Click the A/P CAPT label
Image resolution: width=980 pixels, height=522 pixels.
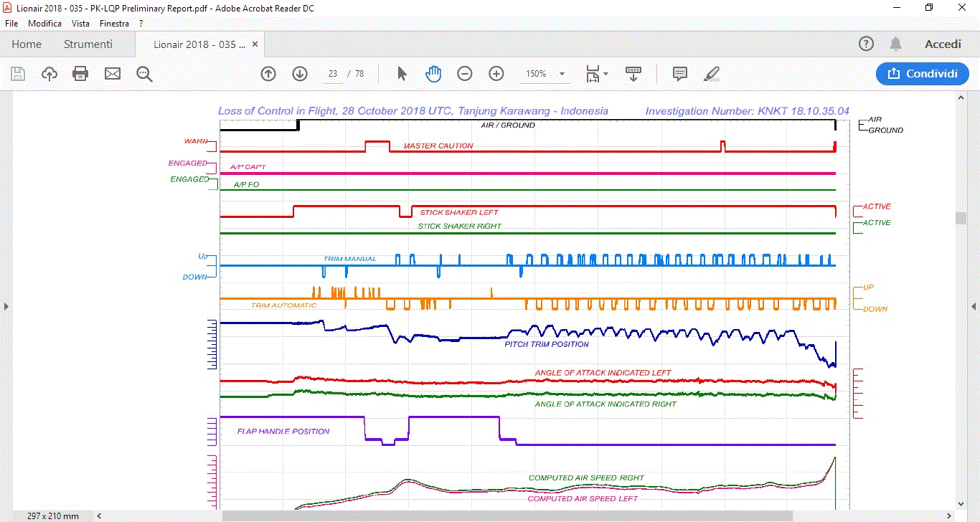(x=248, y=167)
